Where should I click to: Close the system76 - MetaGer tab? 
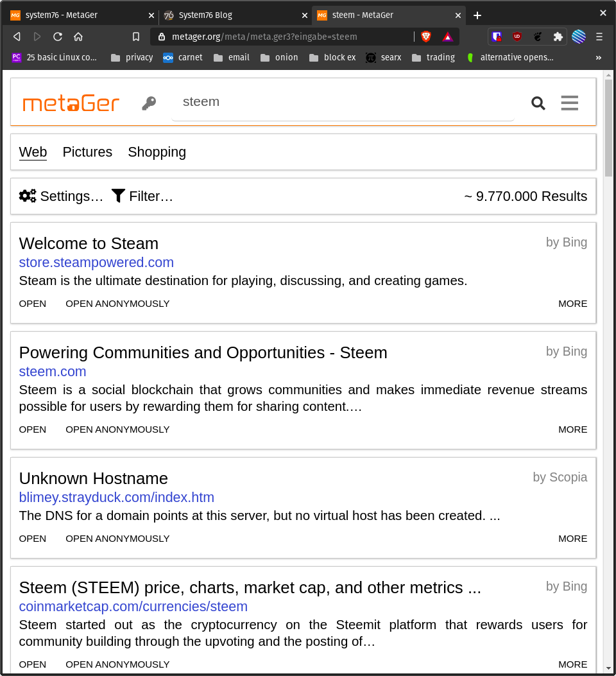coord(151,15)
